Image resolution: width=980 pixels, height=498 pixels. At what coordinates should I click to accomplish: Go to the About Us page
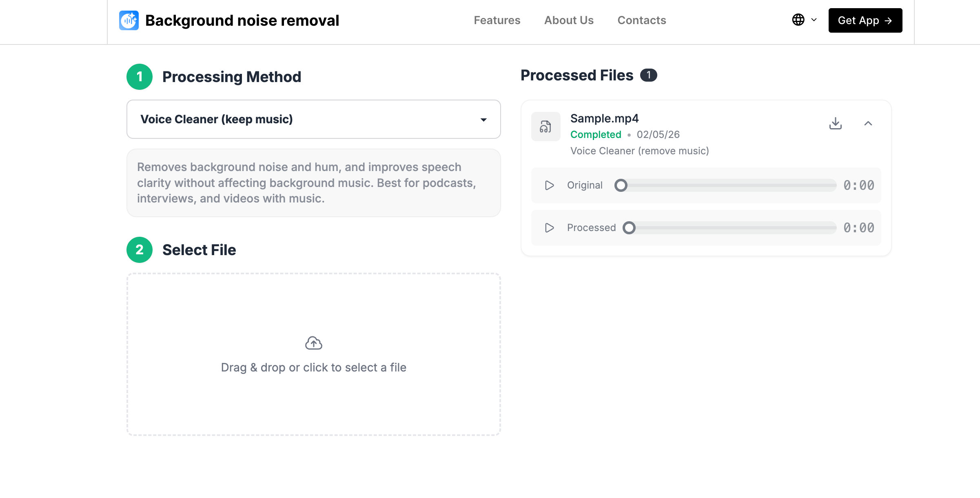pos(569,20)
